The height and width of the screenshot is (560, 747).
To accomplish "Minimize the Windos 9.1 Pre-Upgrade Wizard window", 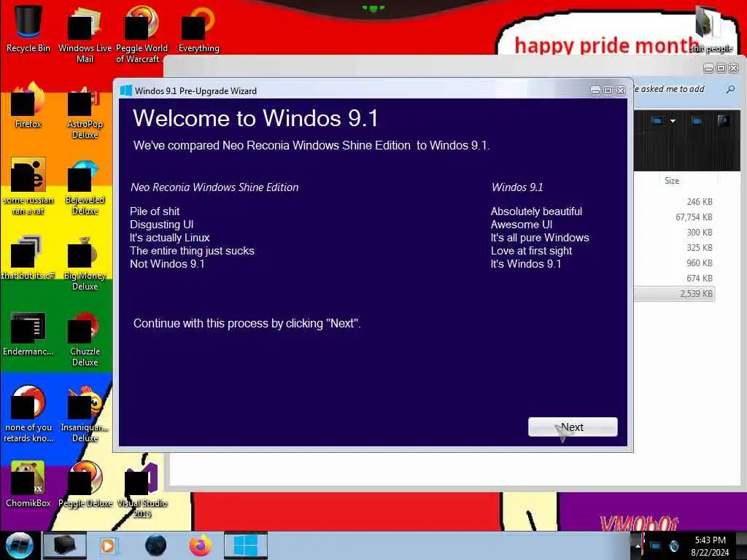I will (x=595, y=90).
